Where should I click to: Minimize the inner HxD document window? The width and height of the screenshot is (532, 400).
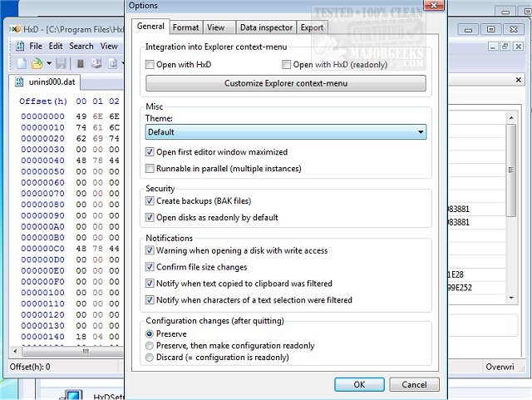[493, 47]
